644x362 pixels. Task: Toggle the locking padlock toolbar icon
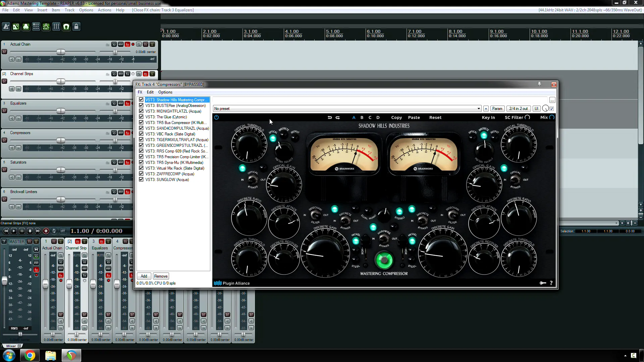coord(76,26)
